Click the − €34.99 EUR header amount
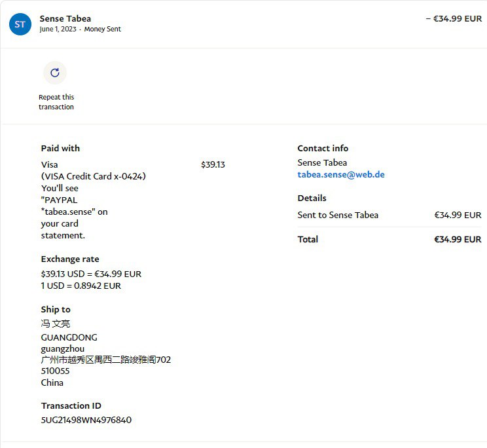The image size is (487, 448). pos(454,19)
